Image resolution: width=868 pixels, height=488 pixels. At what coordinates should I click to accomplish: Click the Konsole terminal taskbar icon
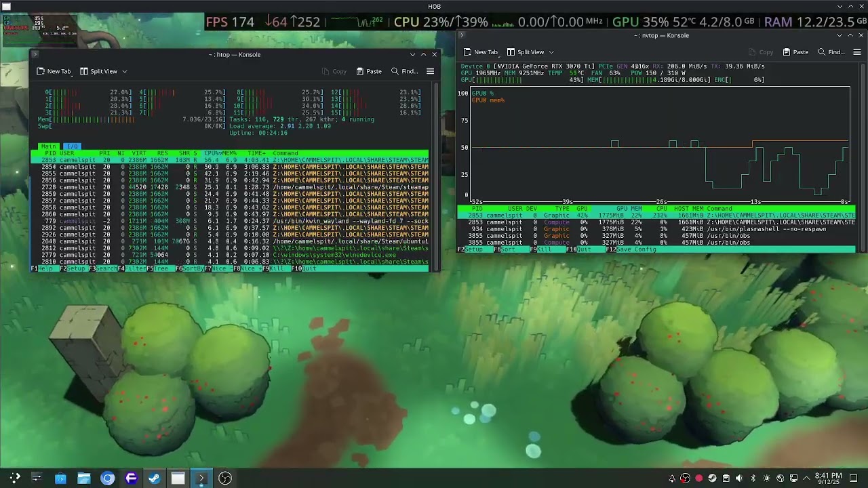tap(201, 479)
